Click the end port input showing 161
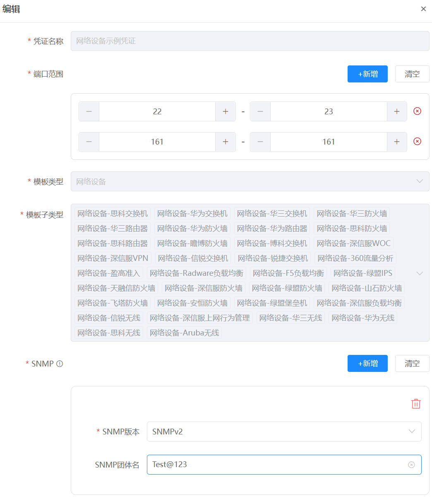The width and height of the screenshot is (432, 504). click(329, 142)
